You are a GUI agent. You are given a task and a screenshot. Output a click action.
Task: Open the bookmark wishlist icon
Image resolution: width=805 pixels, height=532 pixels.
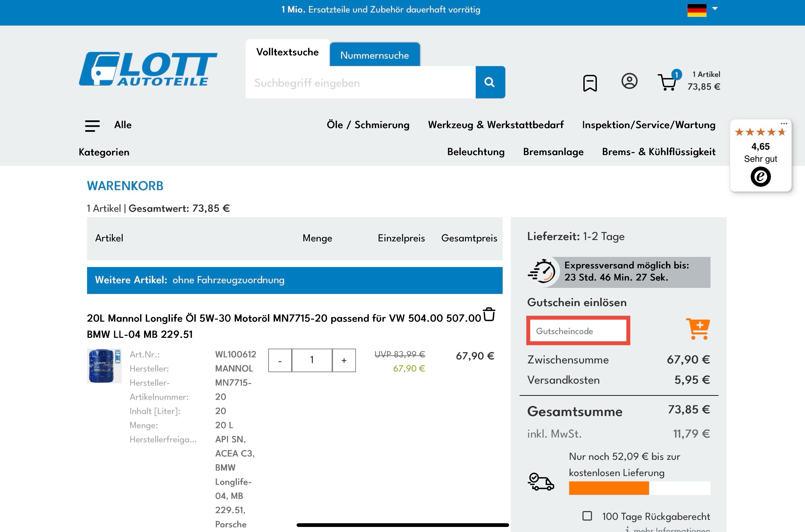tap(590, 83)
